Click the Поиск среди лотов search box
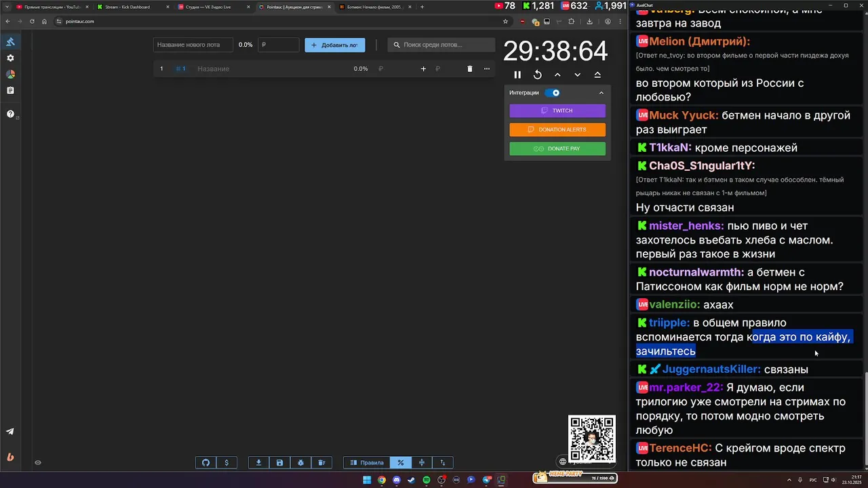 coord(441,45)
